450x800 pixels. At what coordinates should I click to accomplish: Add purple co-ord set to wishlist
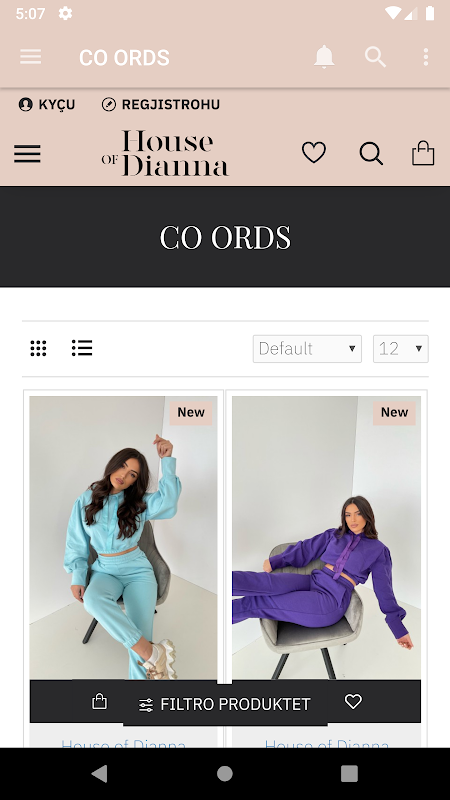pyautogui.click(x=353, y=702)
